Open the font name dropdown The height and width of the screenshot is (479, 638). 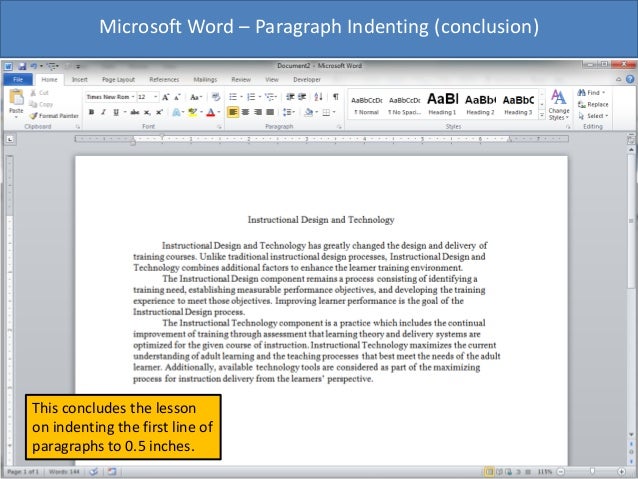(133, 97)
